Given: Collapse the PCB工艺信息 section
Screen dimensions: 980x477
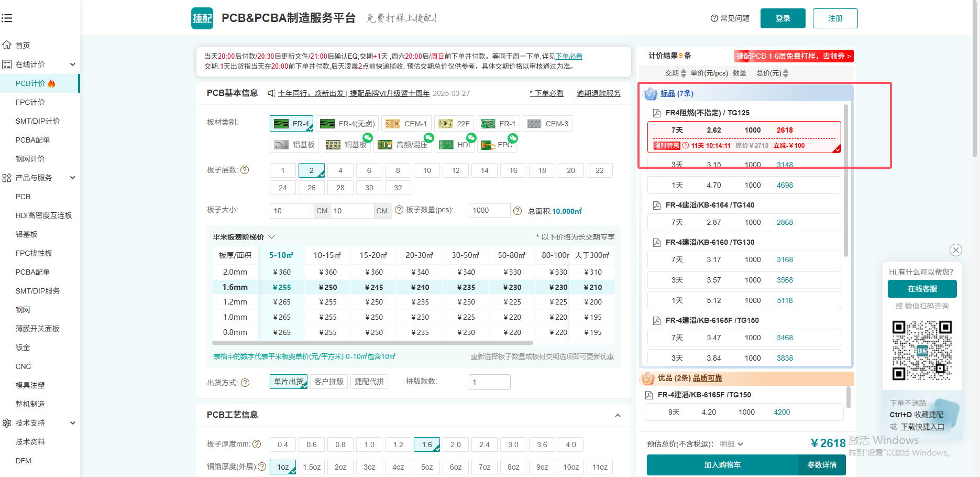Looking at the screenshot, I should point(618,415).
